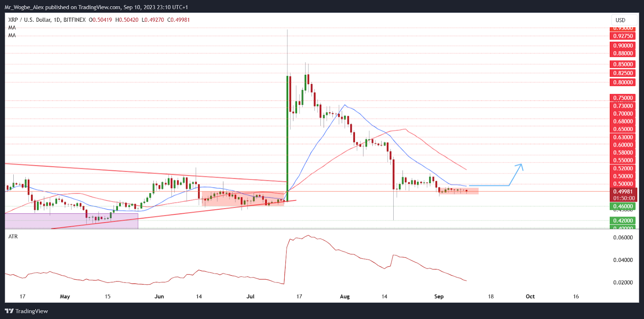
Task: Click the Jul label on time axis
Action: pyautogui.click(x=250, y=296)
